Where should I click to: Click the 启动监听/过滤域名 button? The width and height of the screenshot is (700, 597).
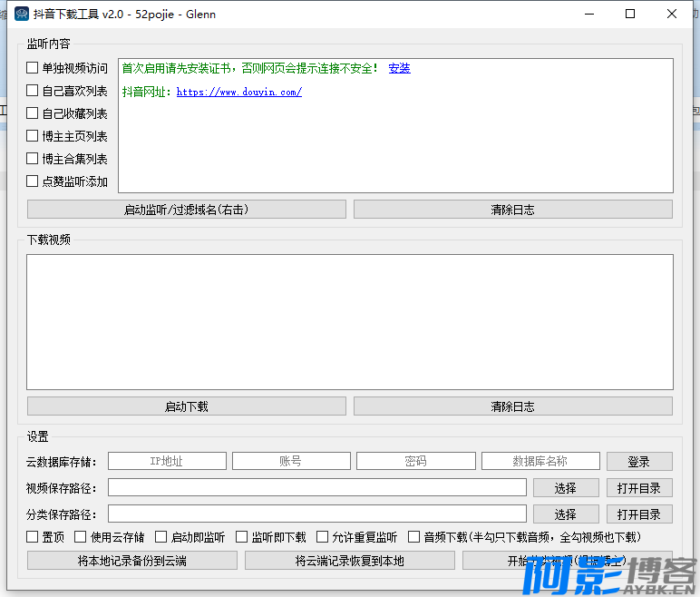187,210
